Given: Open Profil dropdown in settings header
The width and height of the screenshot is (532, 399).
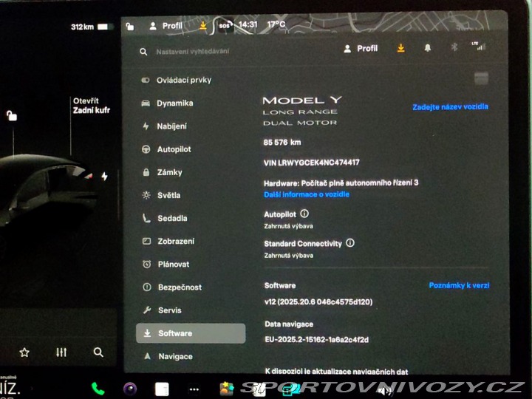Looking at the screenshot, I should click(x=361, y=49).
